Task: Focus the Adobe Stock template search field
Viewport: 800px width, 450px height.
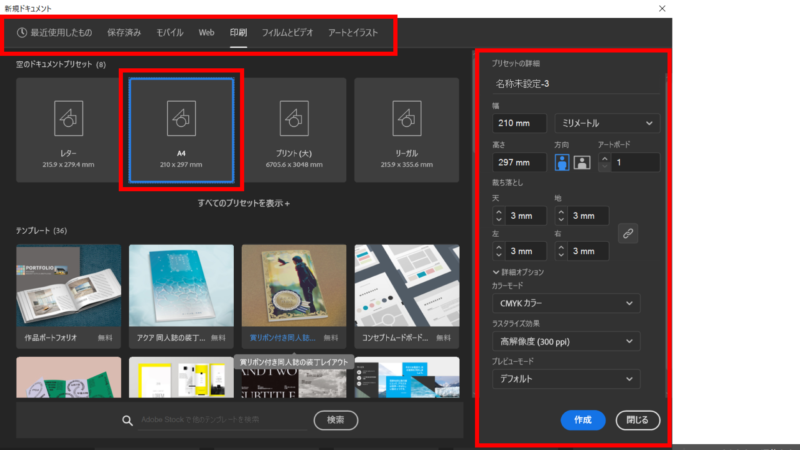Action: tap(223, 420)
